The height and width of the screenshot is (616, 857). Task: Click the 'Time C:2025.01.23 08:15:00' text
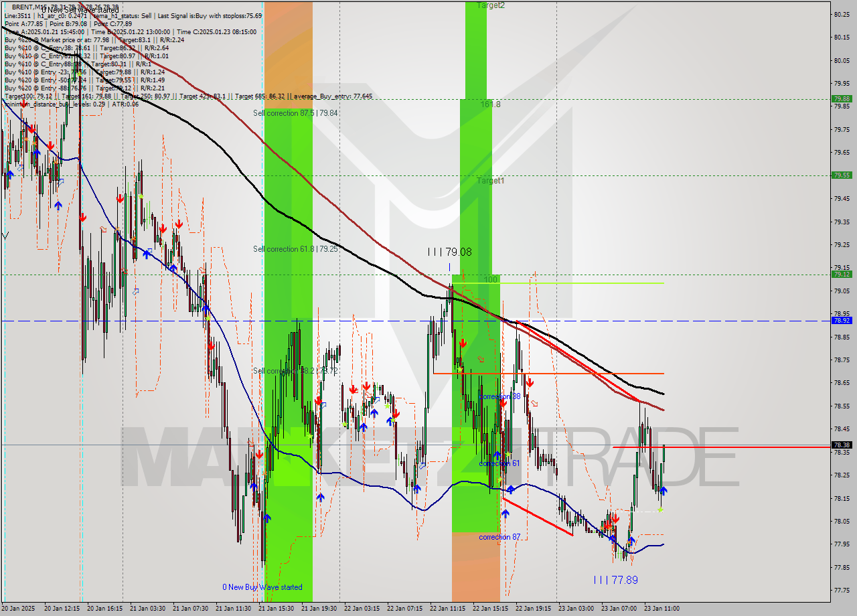click(x=217, y=31)
